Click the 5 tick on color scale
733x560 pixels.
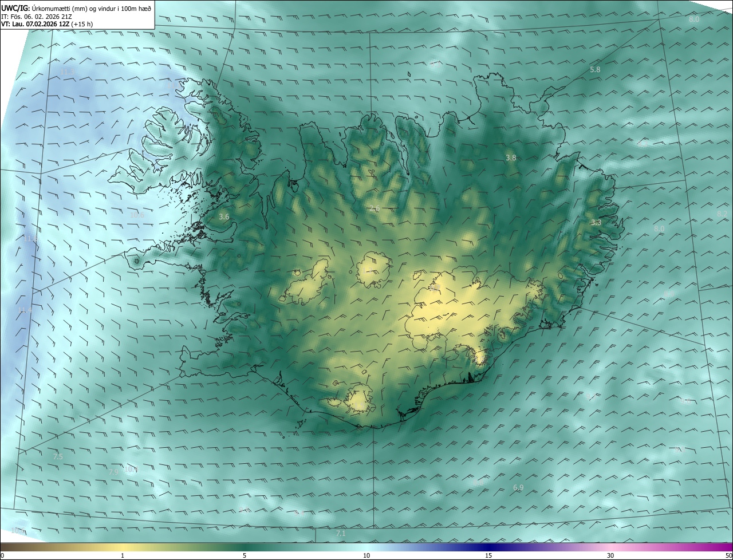click(x=245, y=555)
